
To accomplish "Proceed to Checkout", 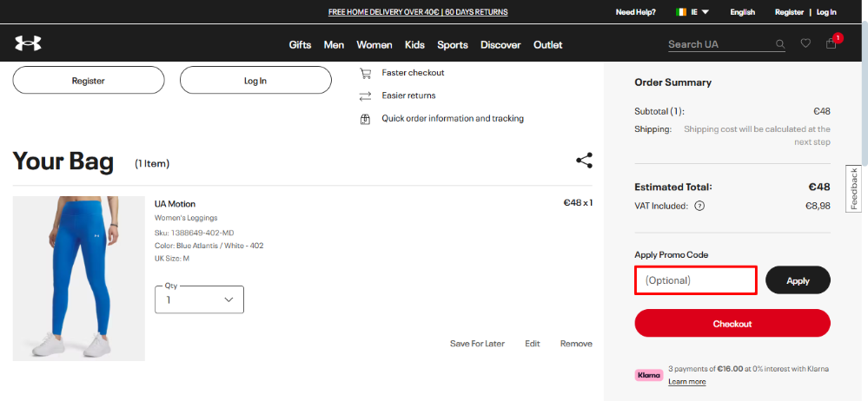I will point(732,324).
